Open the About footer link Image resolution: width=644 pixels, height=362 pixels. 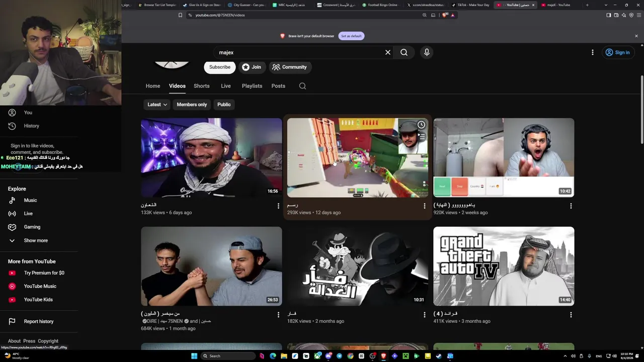[x=14, y=341]
